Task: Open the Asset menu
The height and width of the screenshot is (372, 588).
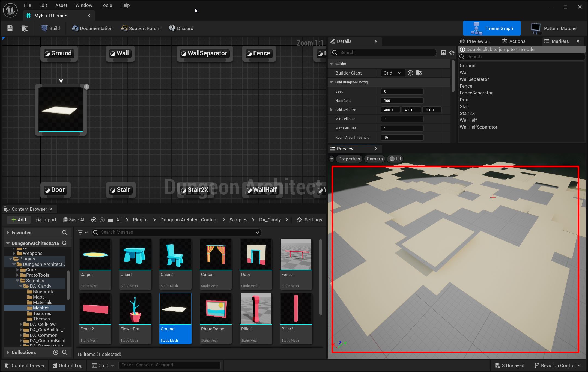Action: pyautogui.click(x=61, y=5)
